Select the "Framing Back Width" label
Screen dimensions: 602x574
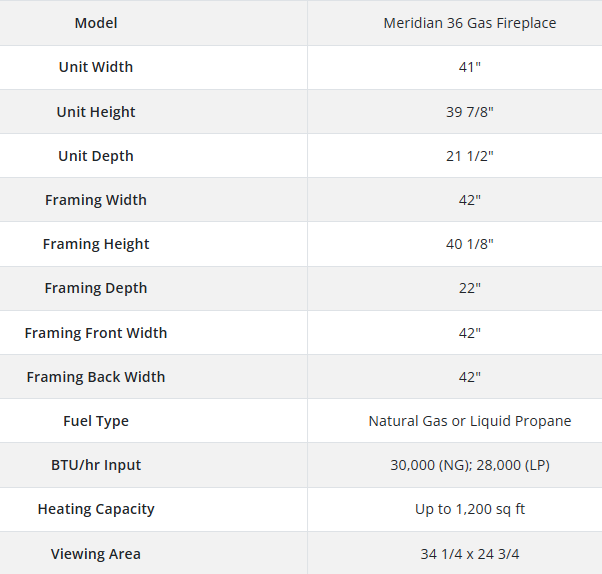(x=96, y=377)
